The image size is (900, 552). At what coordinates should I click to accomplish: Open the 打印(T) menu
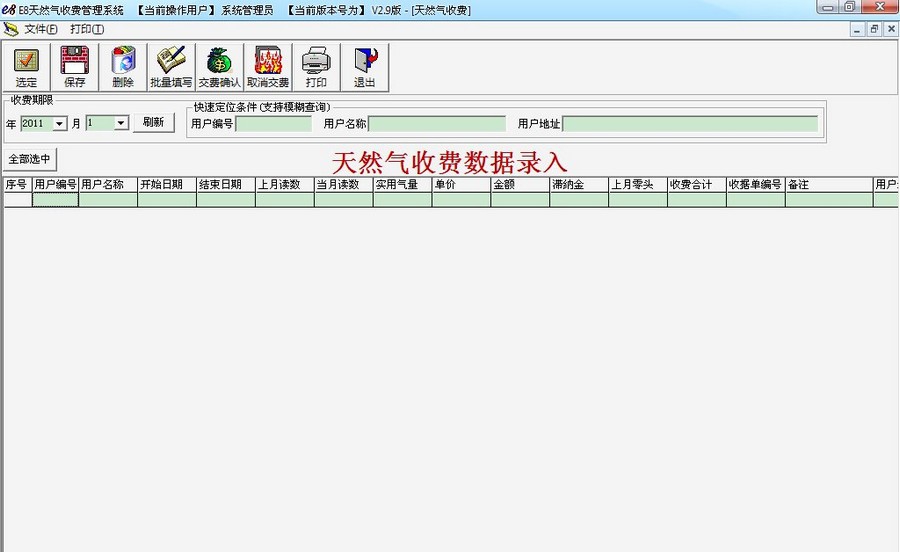tap(87, 29)
